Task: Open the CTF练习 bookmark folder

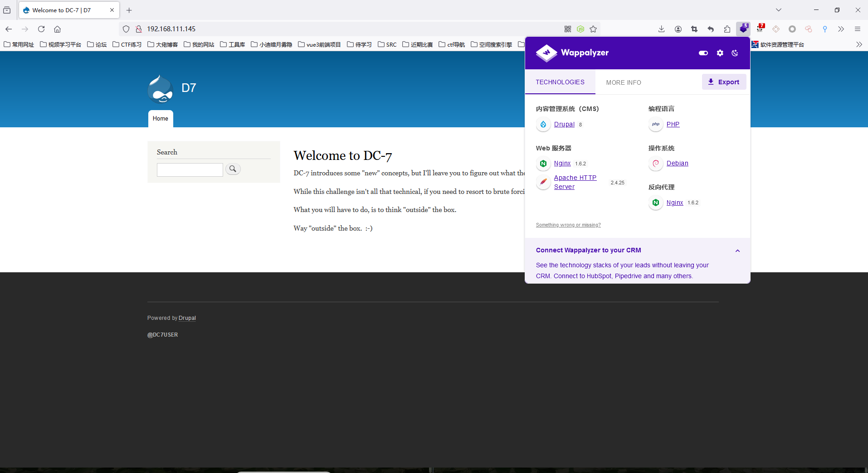Action: (127, 44)
